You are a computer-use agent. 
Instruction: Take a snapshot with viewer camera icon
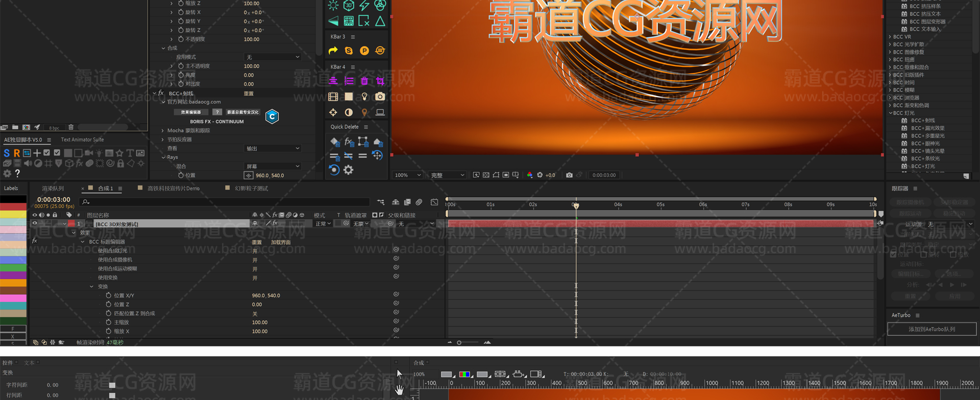point(569,175)
